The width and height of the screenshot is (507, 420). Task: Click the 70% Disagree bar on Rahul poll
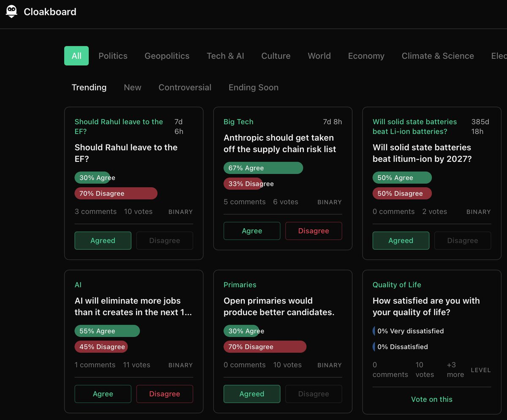pyautogui.click(x=116, y=194)
